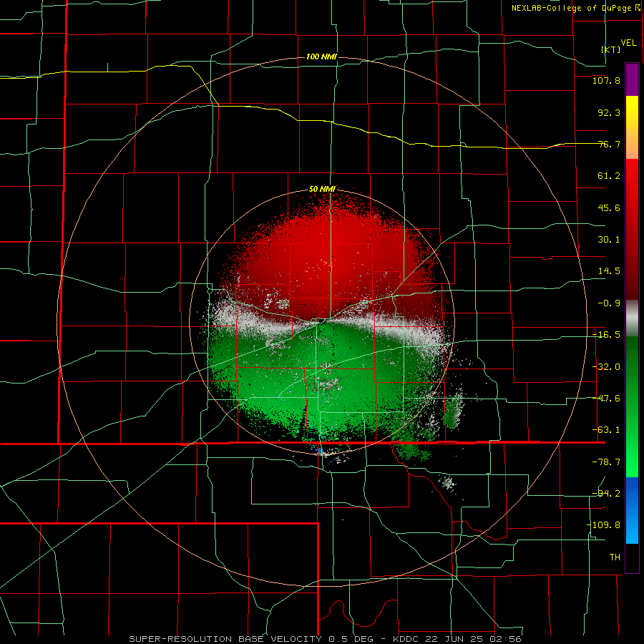Screen dimensions: 644x644
Task: Click the -47.6 velocity scale value
Action: (606, 399)
